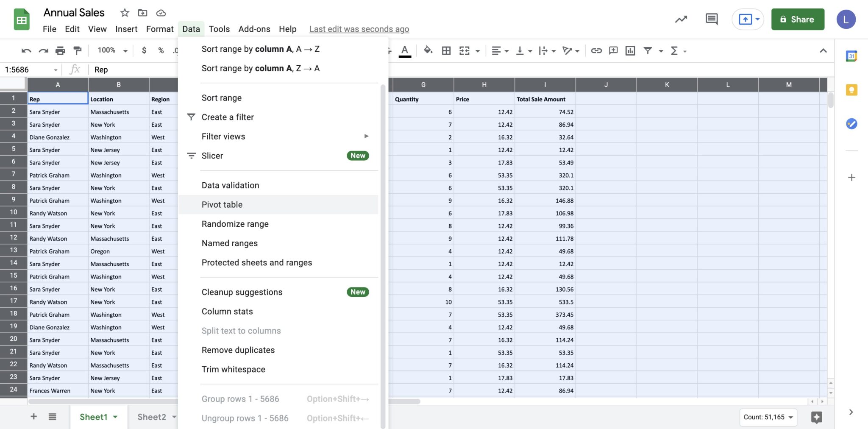Click the Undo arrow icon

pyautogui.click(x=26, y=51)
